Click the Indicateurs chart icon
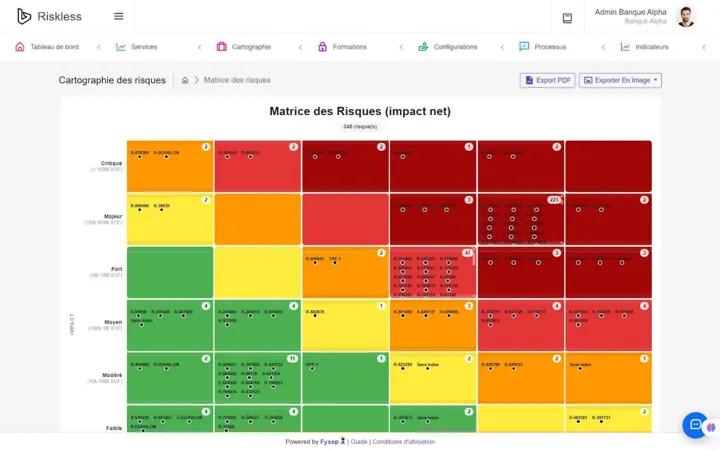Viewport: 720px width, 450px height. [x=625, y=47]
